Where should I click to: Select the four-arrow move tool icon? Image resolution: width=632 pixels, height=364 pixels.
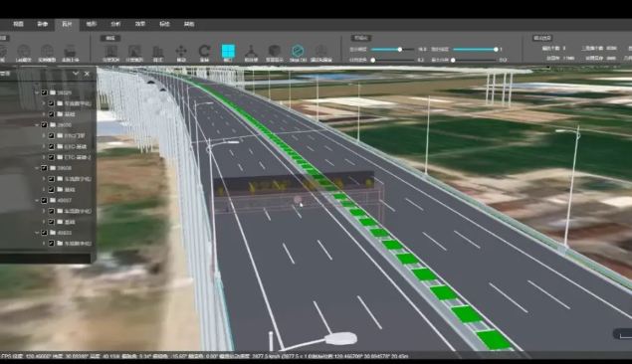tap(181, 51)
